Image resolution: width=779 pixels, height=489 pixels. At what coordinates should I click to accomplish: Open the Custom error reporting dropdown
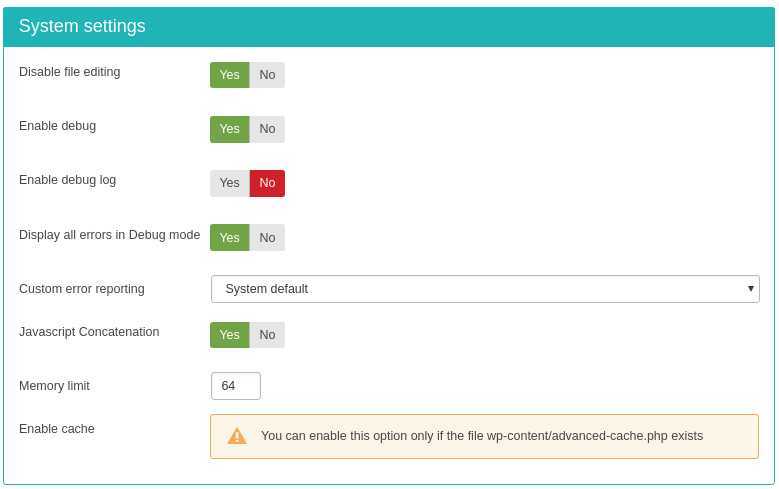point(485,289)
